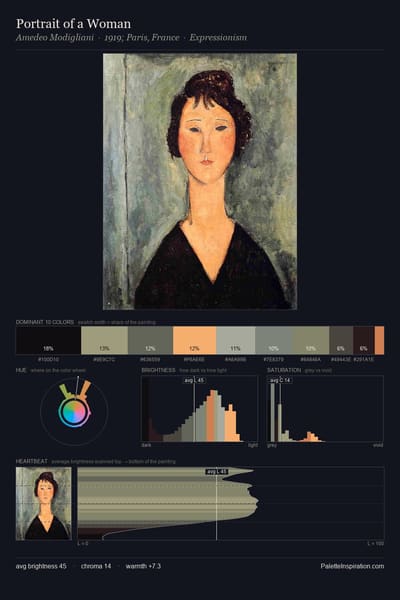Viewport: 400px width, 600px height.
Task: Click the 'vivid' label under Saturation histogram
Action: pyautogui.click(x=378, y=445)
